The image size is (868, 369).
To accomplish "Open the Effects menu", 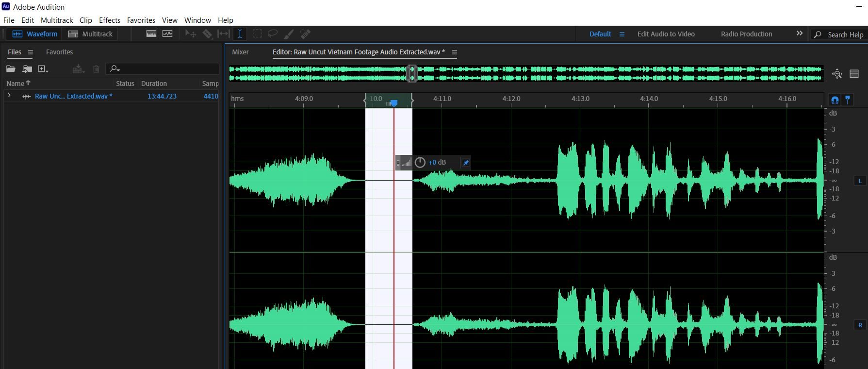I will [110, 20].
